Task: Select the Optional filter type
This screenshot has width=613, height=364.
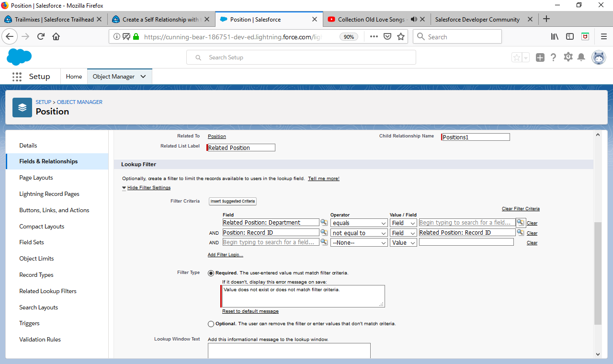Action: 211,324
